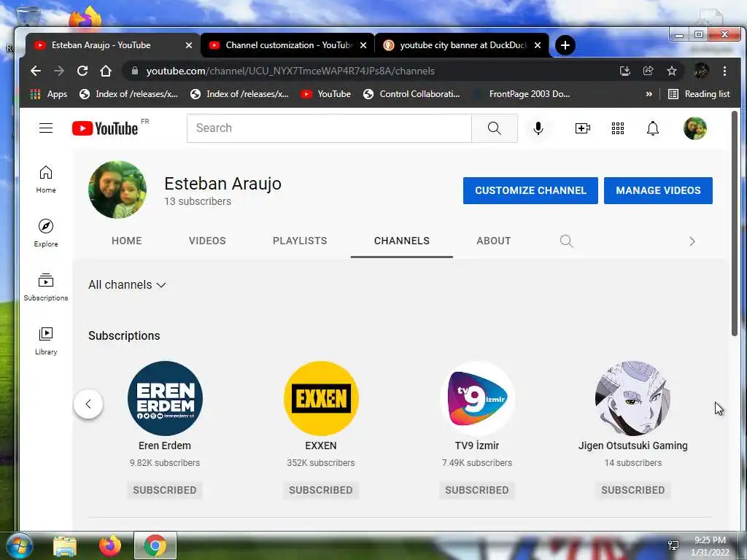The height and width of the screenshot is (560, 747).
Task: Go back with the browser back arrow
Action: click(x=36, y=71)
